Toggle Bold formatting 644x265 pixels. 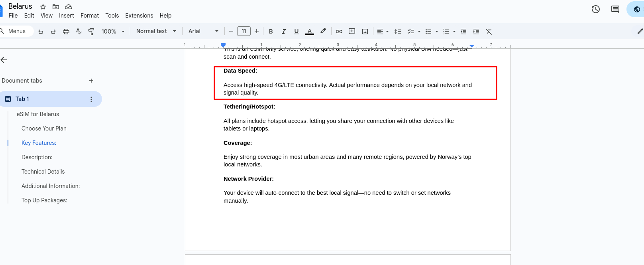[x=271, y=32]
